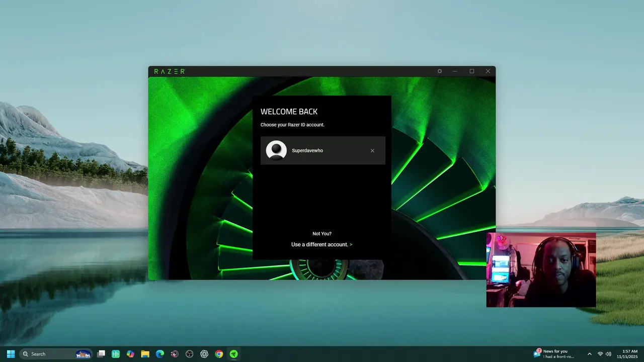The height and width of the screenshot is (362, 644).
Task: Close the Razer login window
Action: tap(488, 71)
